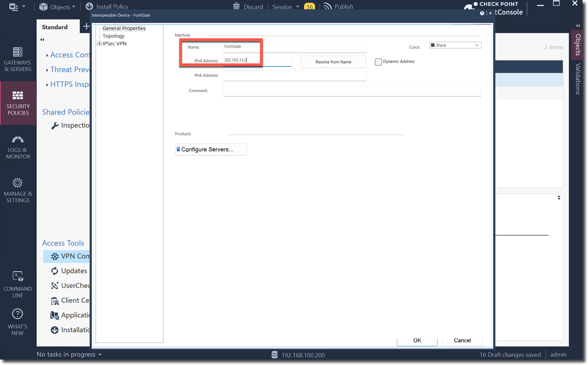The height and width of the screenshot is (365, 588).
Task: Expand the IPSec VPN tree node
Action: pyautogui.click(x=99, y=43)
